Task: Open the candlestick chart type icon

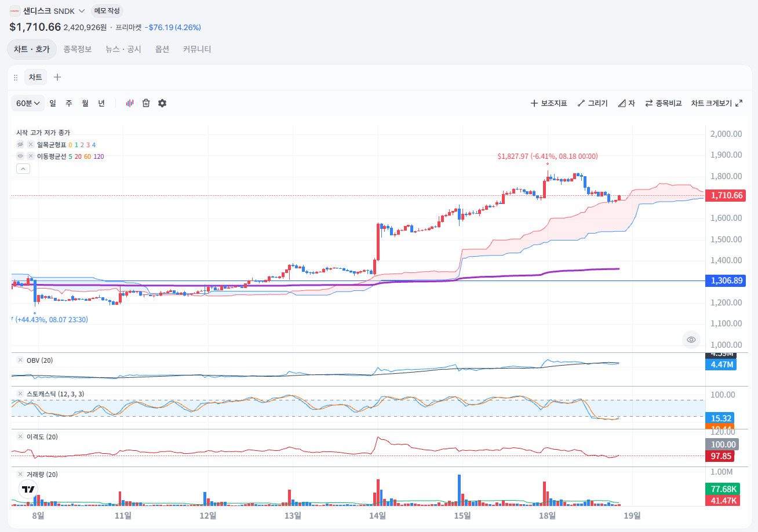Action: click(130, 103)
